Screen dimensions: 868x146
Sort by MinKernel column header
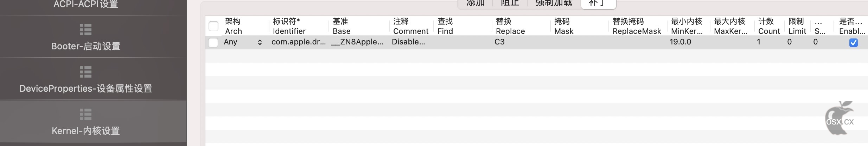[x=687, y=26]
